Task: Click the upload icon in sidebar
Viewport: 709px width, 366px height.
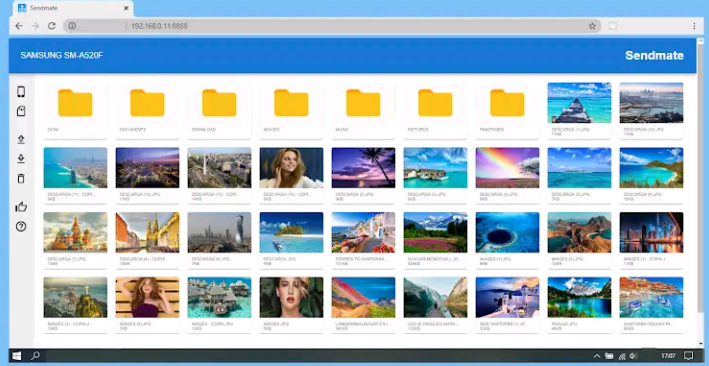Action: click(21, 139)
